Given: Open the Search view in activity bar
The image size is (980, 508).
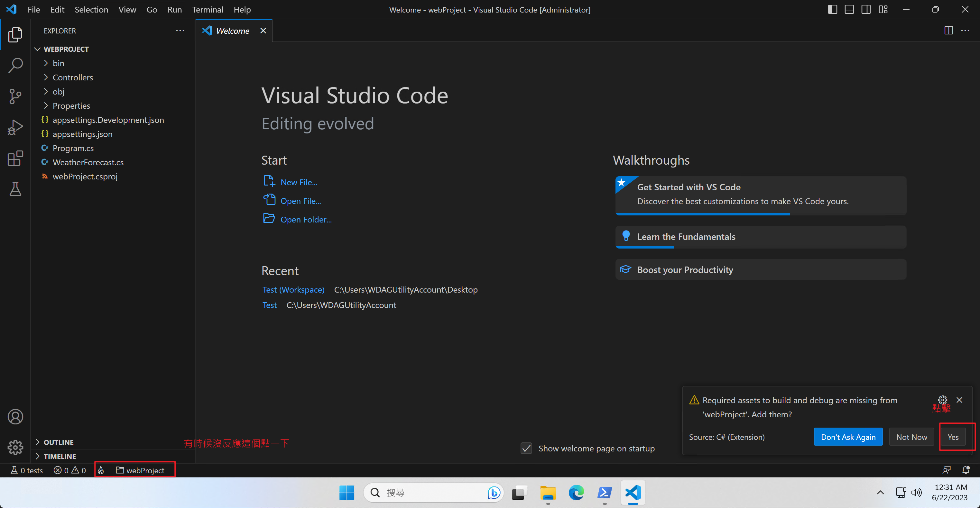Looking at the screenshot, I should [x=15, y=65].
